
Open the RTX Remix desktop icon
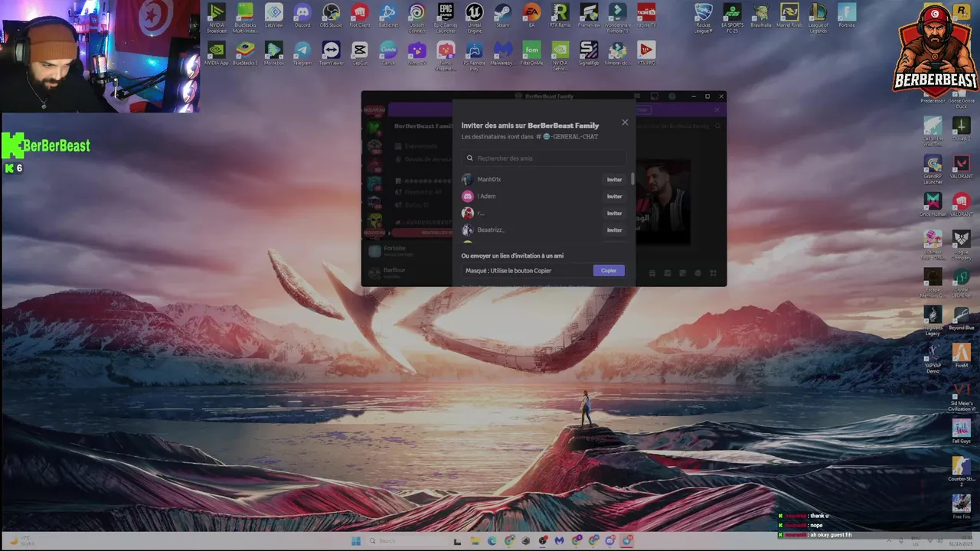click(x=560, y=16)
